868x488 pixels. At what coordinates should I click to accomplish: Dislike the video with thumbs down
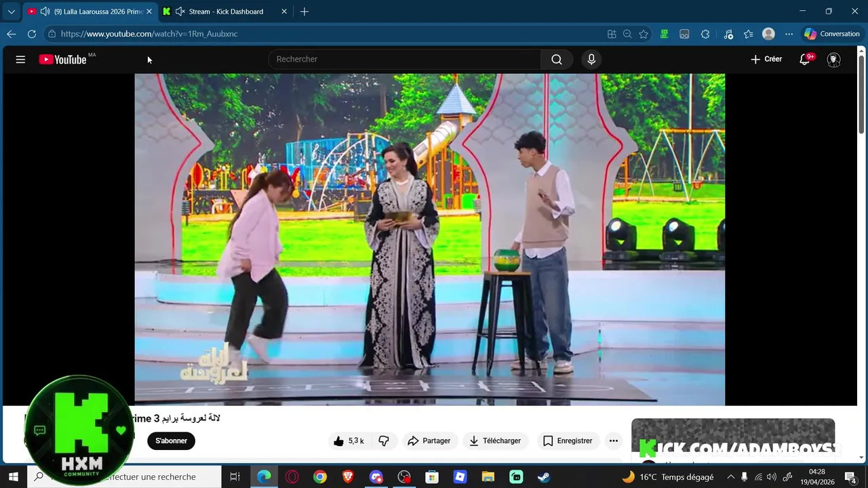coord(383,441)
